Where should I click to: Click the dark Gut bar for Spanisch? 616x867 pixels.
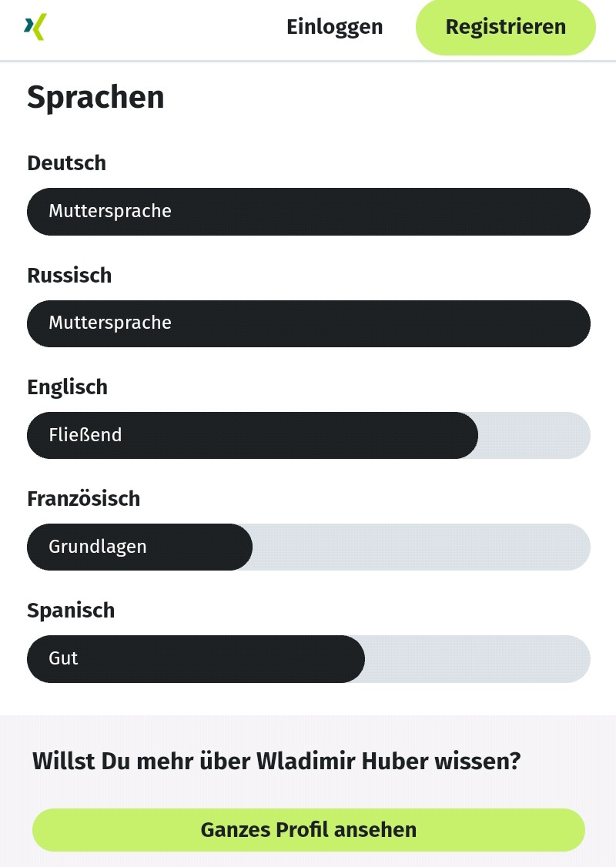(x=196, y=658)
